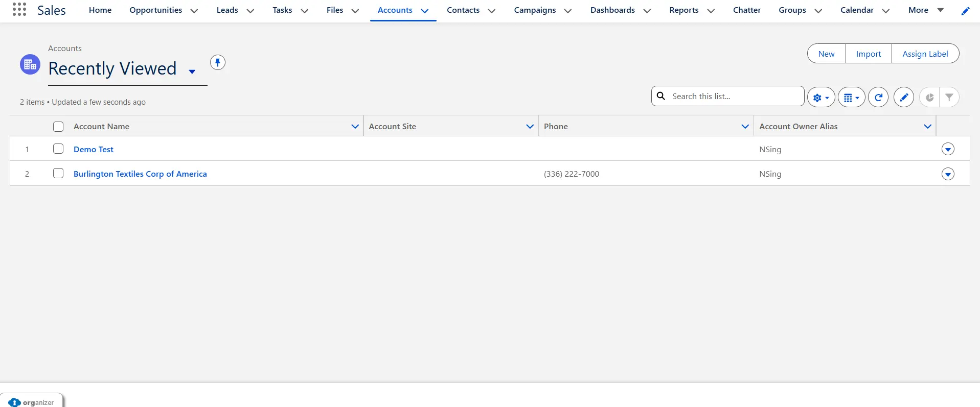Click the pencil edit list icon
The width and height of the screenshot is (980, 407).
click(904, 97)
